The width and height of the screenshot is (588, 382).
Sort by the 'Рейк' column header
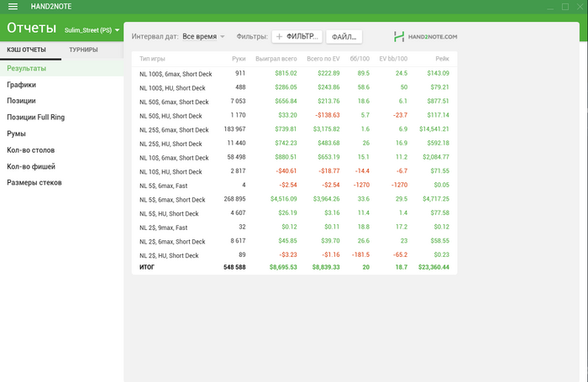443,59
